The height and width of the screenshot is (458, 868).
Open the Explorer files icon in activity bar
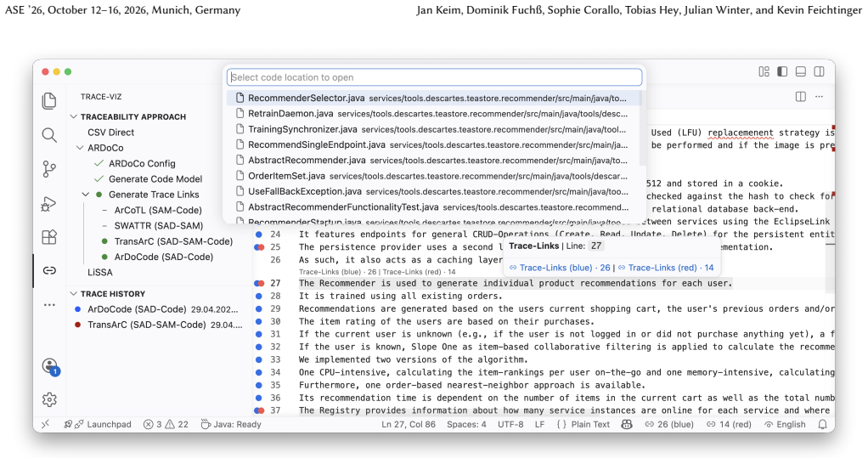point(49,101)
